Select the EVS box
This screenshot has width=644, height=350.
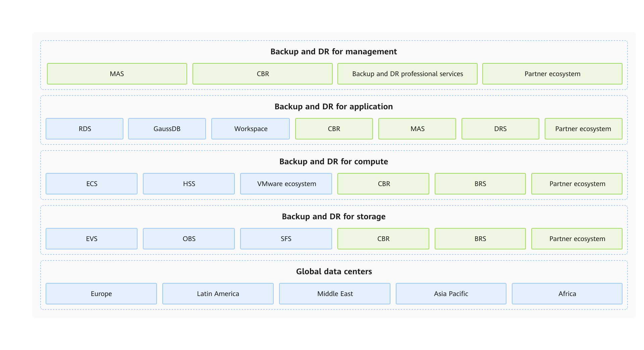coord(92,239)
